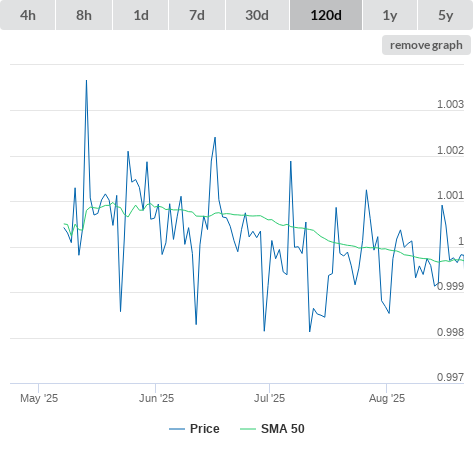Click the May '25 axis tick label
This screenshot has width=474, height=455.
39,398
